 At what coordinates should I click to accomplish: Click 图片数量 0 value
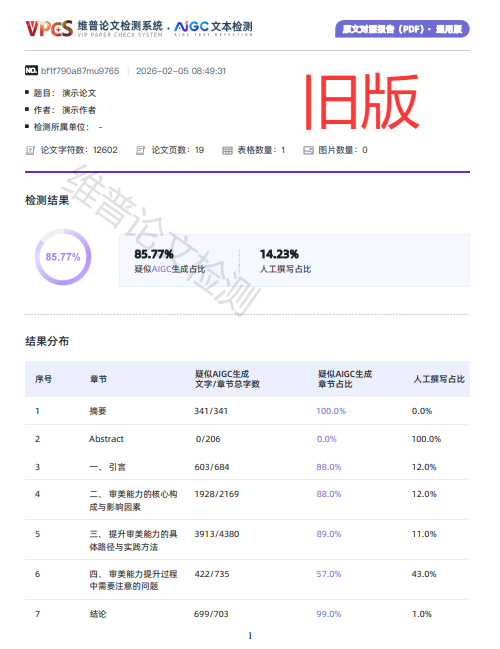coord(365,150)
